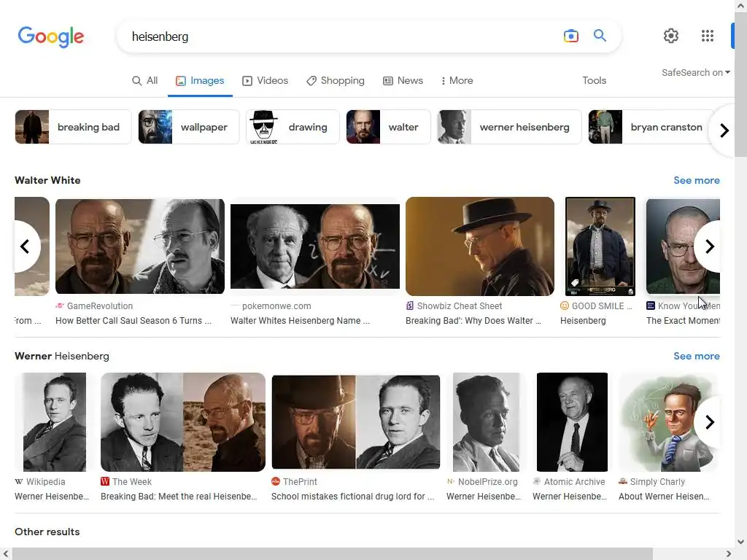Click The Week source favicon
This screenshot has height=560, width=747.
(x=105, y=481)
